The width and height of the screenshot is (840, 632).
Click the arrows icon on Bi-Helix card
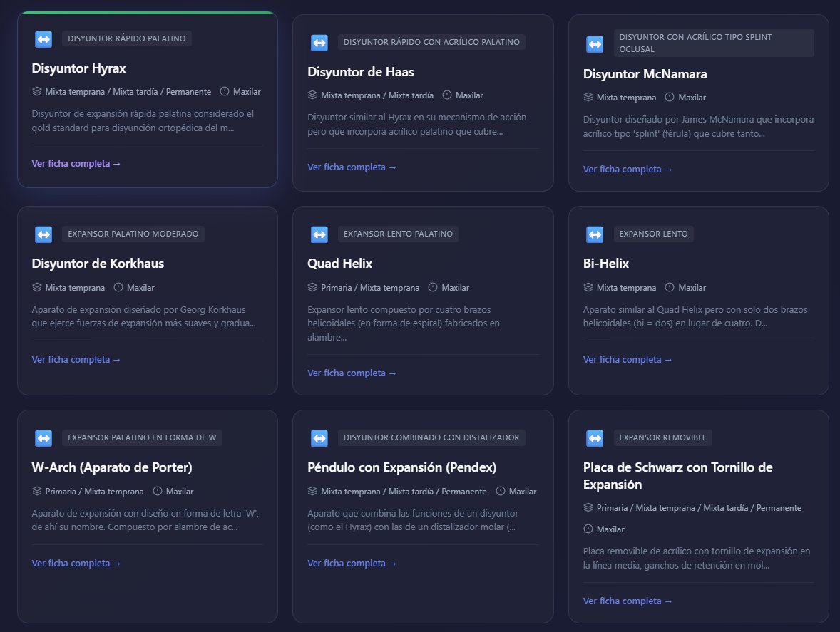coord(595,234)
